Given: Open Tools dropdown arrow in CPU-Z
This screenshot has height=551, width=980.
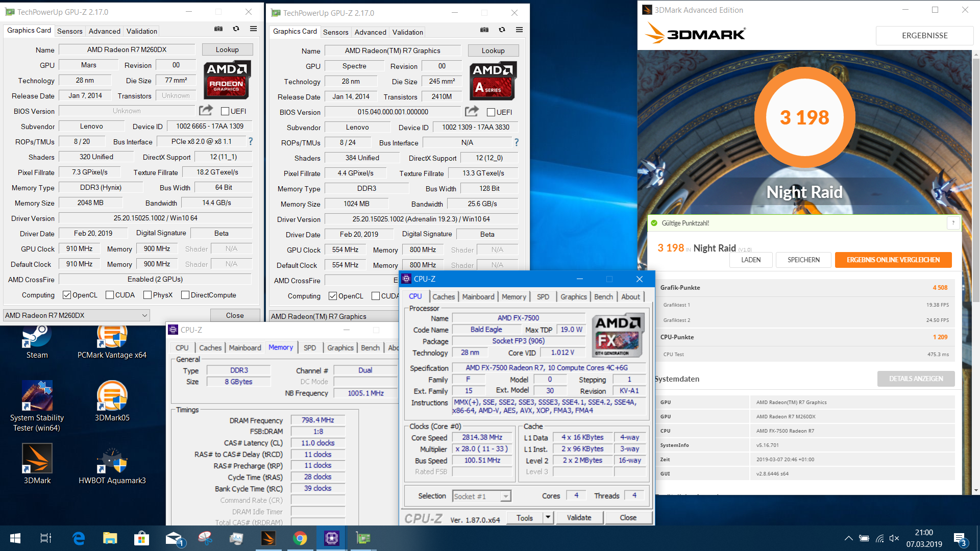Looking at the screenshot, I should [x=548, y=517].
